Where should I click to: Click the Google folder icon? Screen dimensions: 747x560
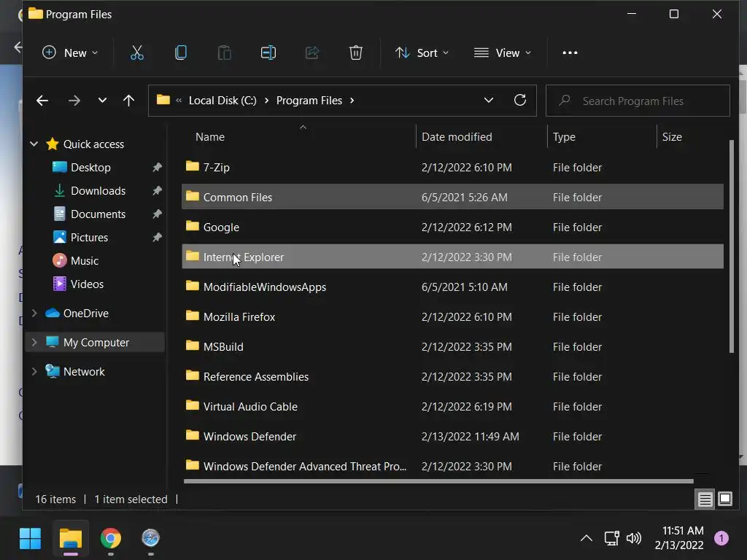coord(193,226)
